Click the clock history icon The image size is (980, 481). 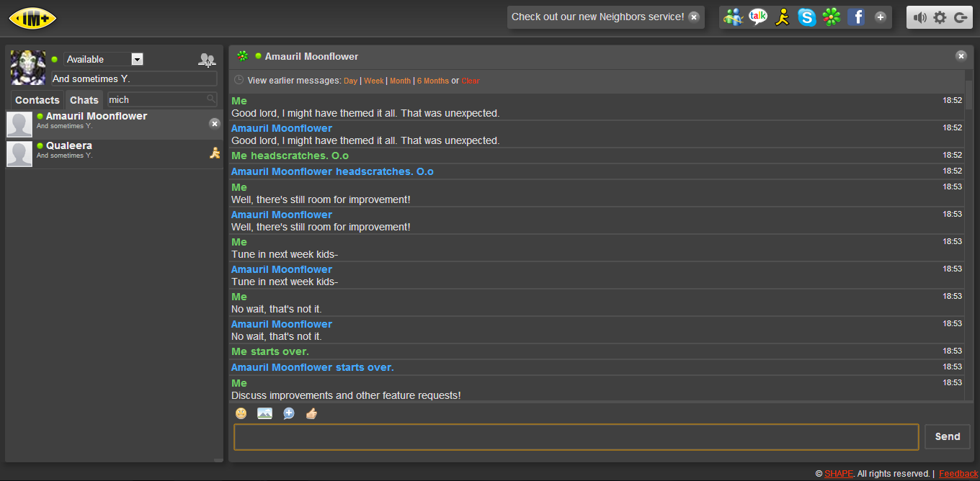pyautogui.click(x=239, y=80)
